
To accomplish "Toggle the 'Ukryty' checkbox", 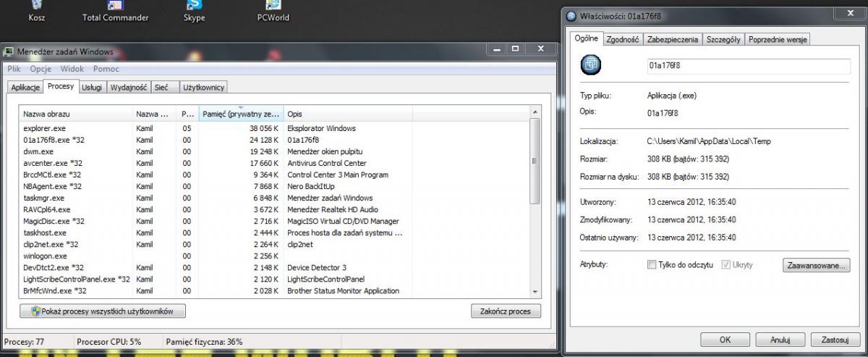I will 726,265.
